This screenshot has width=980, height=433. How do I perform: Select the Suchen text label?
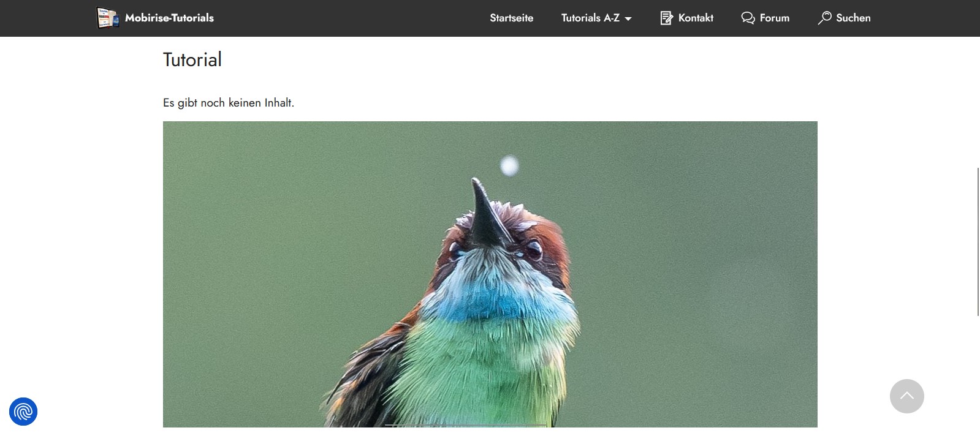tap(853, 18)
